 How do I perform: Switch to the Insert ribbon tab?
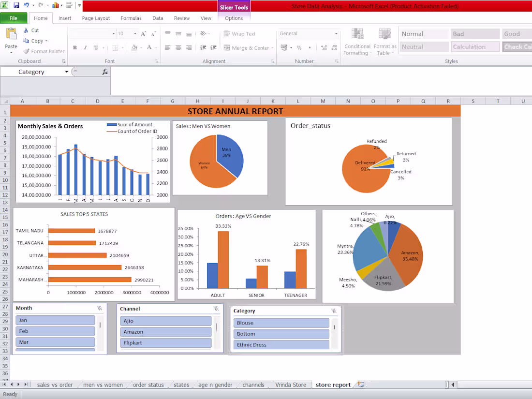pyautogui.click(x=64, y=18)
